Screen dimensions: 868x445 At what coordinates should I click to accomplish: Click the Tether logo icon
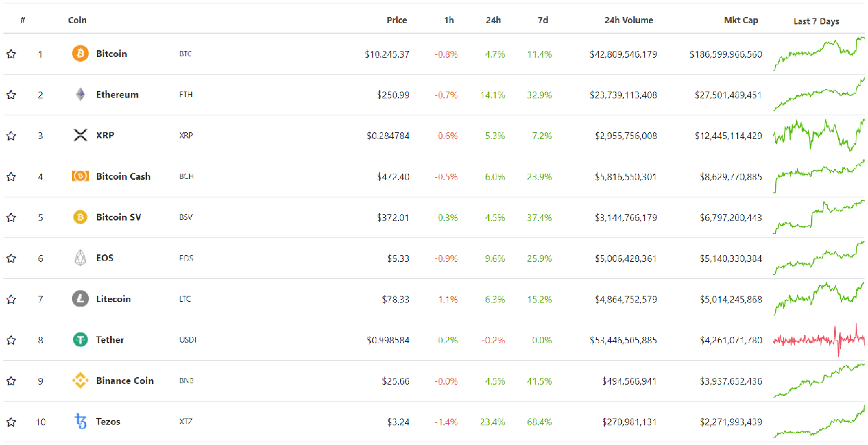pos(80,340)
